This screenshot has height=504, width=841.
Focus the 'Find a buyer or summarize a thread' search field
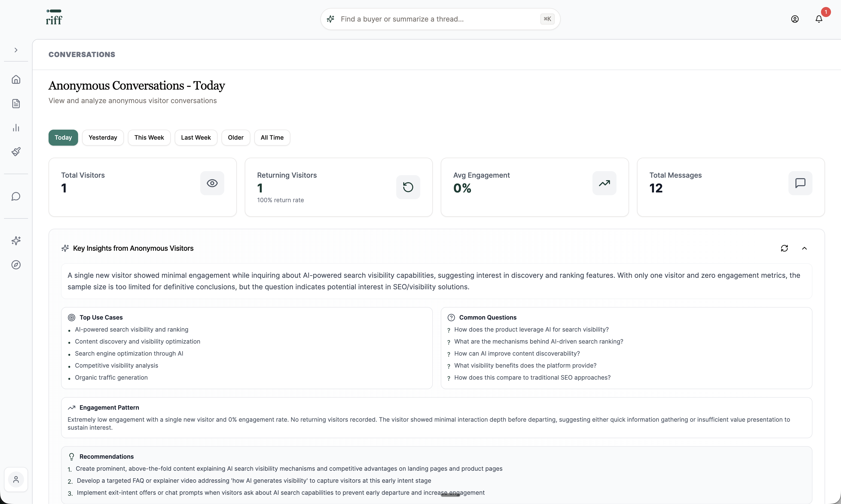440,19
